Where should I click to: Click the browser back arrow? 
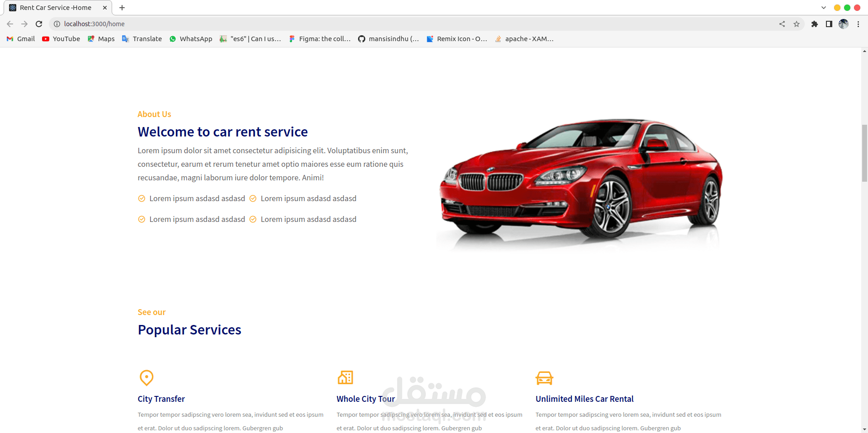point(10,24)
